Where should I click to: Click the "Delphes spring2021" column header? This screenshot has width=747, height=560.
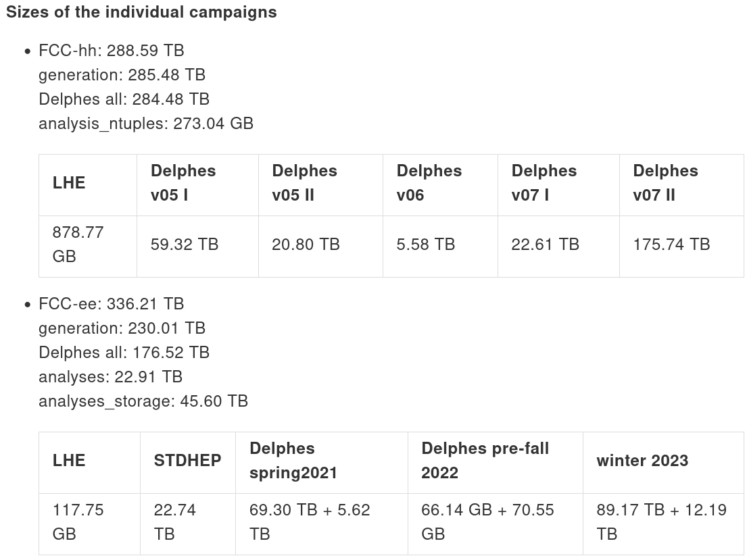(293, 461)
